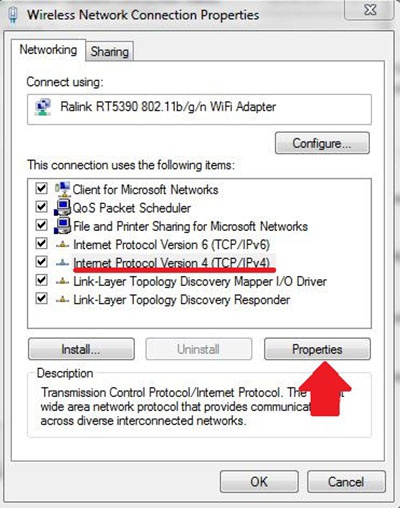Click the Install button
Viewport: 400px width, 508px height.
pyautogui.click(x=81, y=349)
